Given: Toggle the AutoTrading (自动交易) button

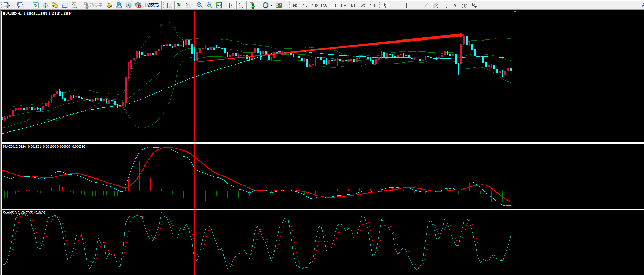Looking at the screenshot, I should click(x=148, y=5).
